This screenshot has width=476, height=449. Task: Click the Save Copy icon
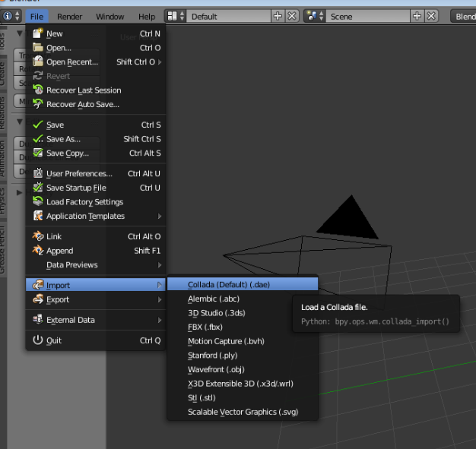coord(38,153)
